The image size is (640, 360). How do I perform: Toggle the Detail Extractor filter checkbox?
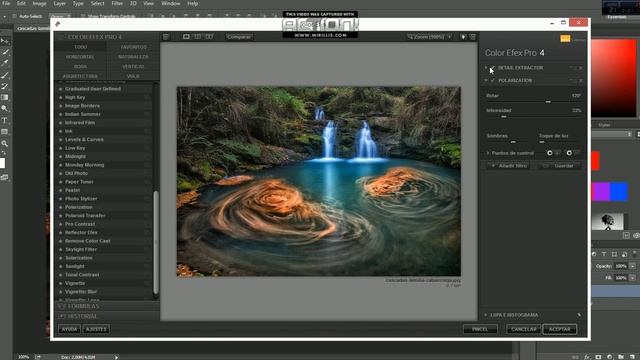493,68
